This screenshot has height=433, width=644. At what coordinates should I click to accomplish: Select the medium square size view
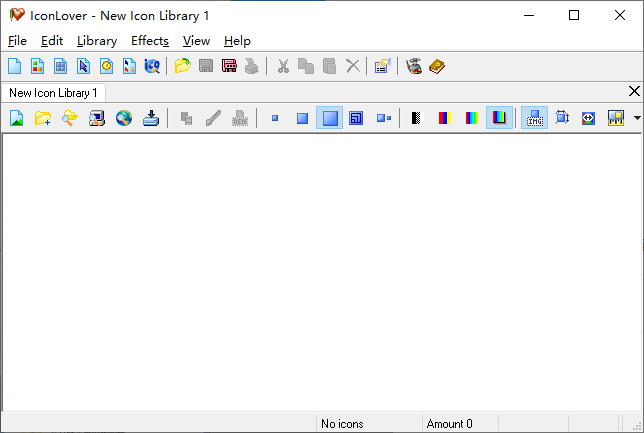pyautogui.click(x=302, y=118)
